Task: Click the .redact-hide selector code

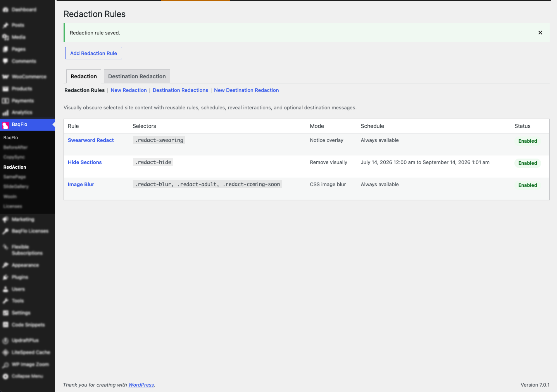Action: tap(153, 162)
